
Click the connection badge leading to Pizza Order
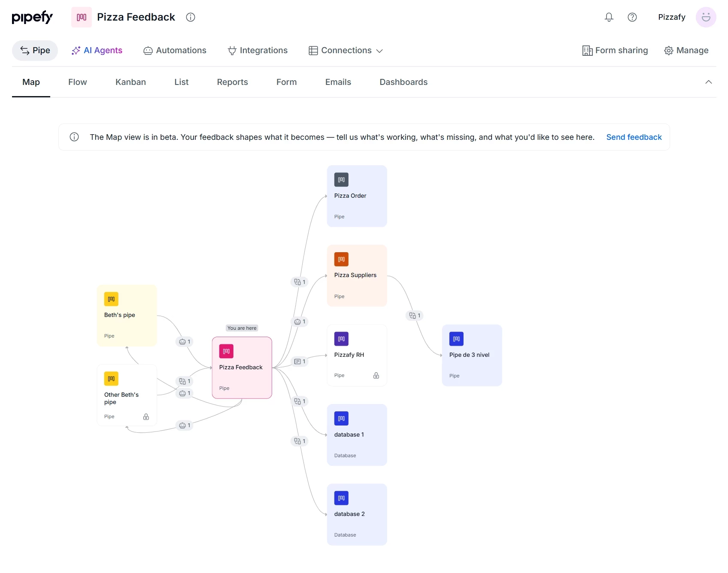pyautogui.click(x=300, y=282)
